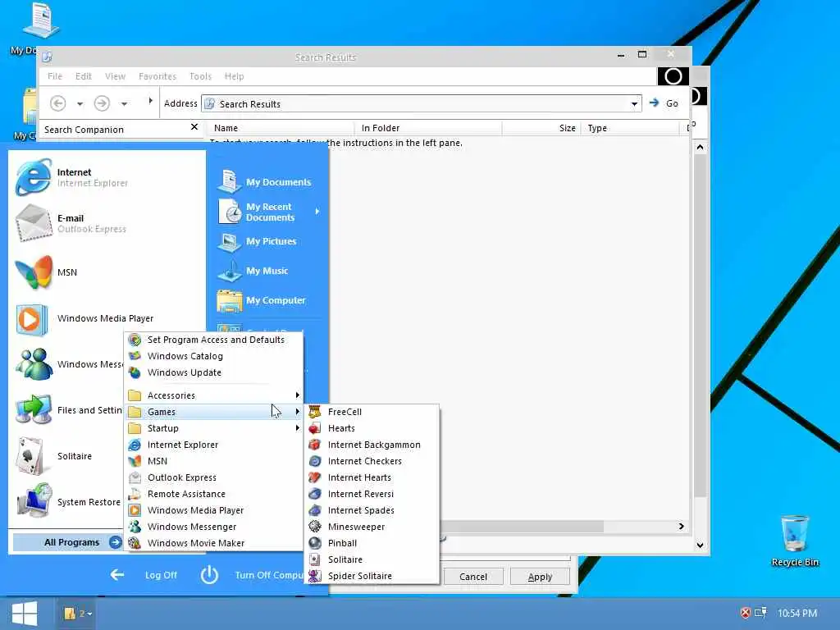Open the Help menu
Viewport: 840px width, 630px height.
tap(234, 76)
